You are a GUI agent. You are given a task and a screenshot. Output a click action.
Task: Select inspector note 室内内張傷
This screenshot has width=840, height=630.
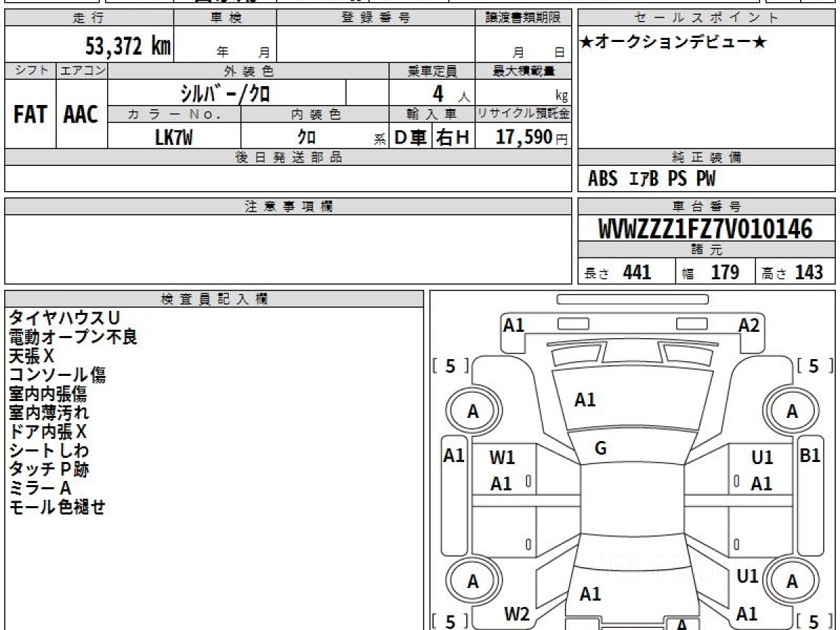(x=48, y=394)
